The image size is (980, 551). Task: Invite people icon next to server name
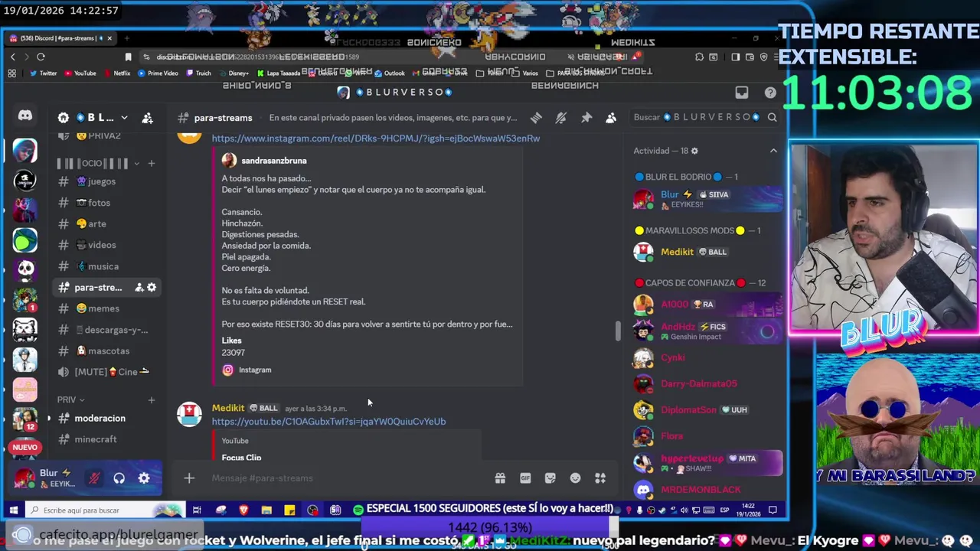pos(147,118)
